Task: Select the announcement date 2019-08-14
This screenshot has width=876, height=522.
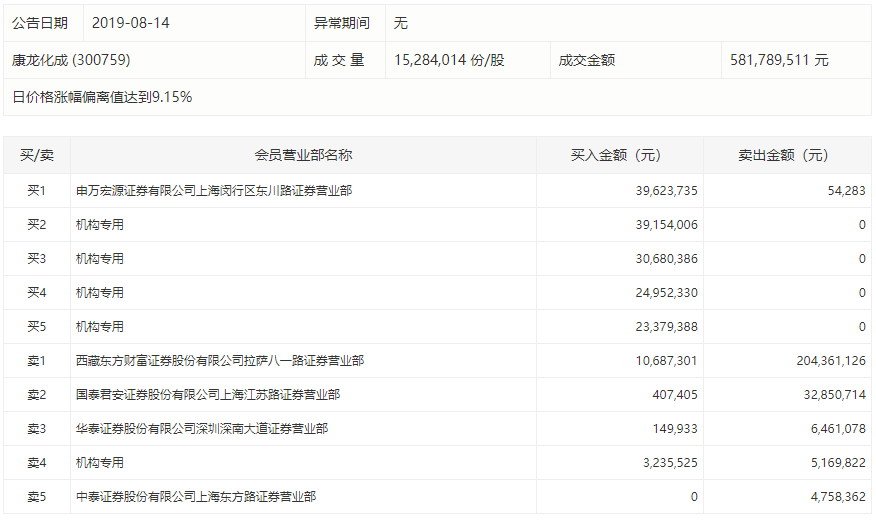Action: (x=130, y=23)
